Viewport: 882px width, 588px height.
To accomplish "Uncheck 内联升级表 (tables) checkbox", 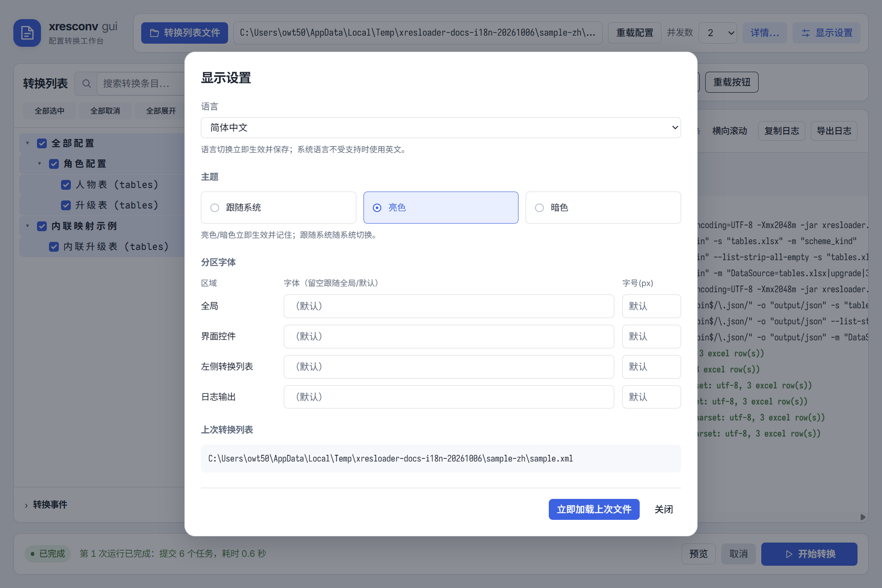I will click(x=54, y=247).
